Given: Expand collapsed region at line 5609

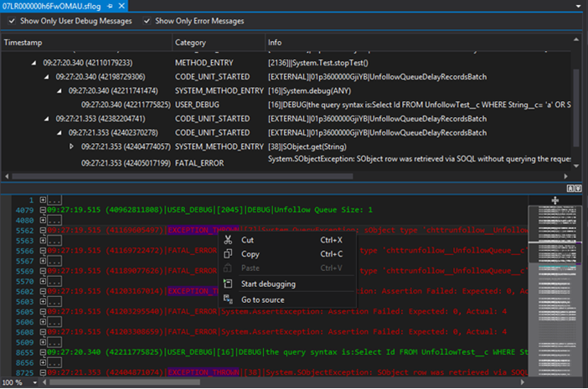Looking at the screenshot, I should [x=43, y=342].
